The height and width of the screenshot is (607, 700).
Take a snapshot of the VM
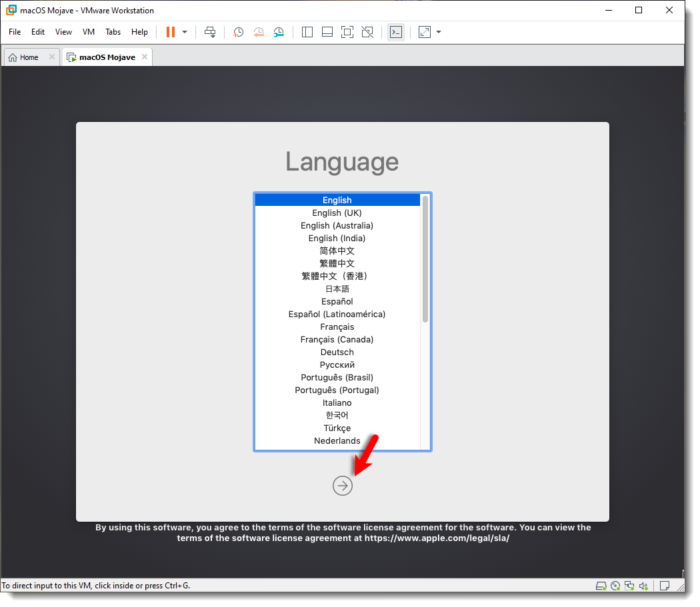pos(239,32)
